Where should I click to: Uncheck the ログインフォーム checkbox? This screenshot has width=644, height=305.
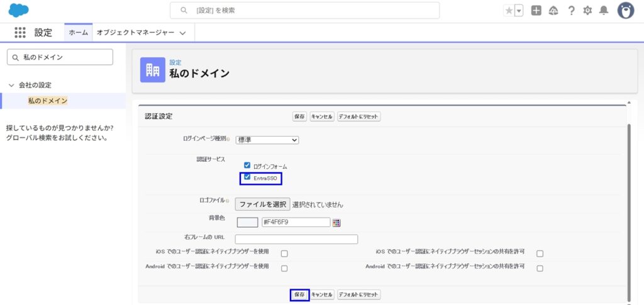pos(247,165)
